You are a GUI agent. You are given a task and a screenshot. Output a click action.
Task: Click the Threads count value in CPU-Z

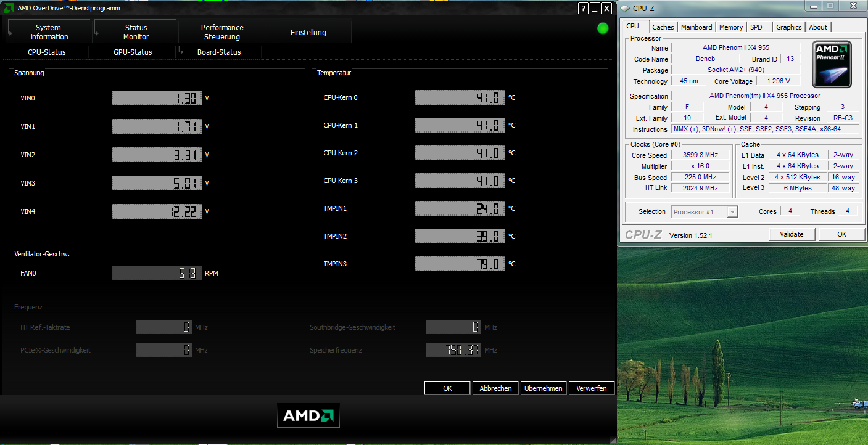(x=848, y=211)
